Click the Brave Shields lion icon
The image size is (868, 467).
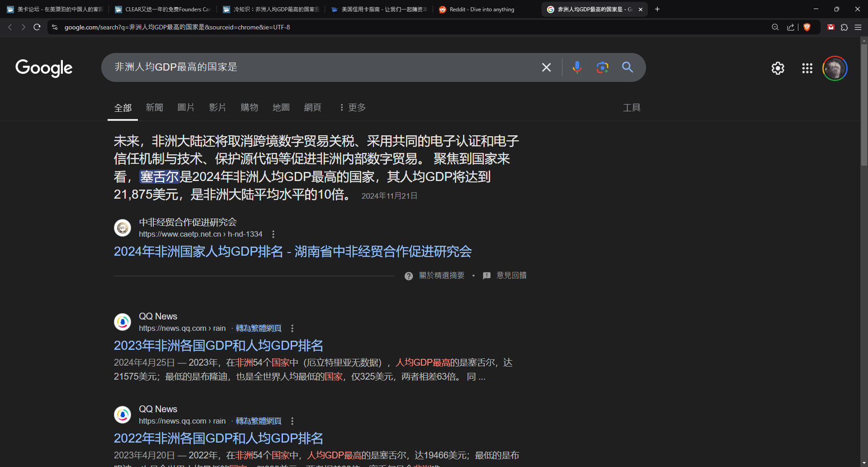807,27
